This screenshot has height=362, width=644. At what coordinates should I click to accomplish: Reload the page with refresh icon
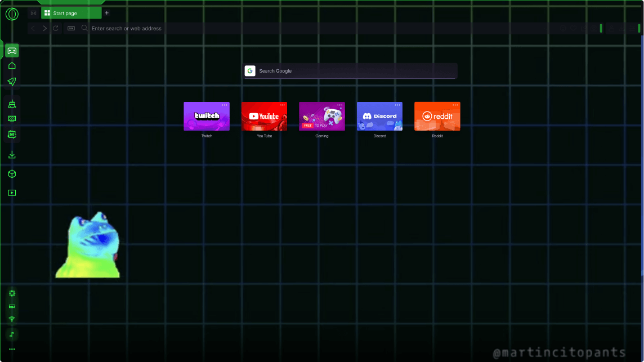[x=56, y=28]
